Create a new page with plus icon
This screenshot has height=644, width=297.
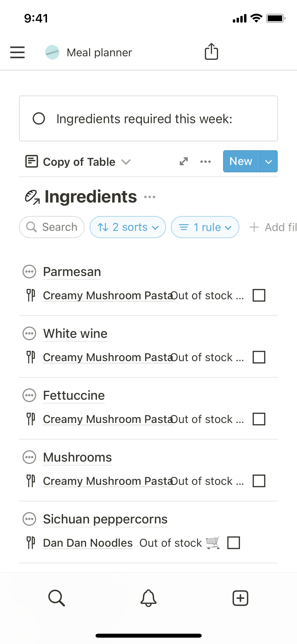coord(240,598)
